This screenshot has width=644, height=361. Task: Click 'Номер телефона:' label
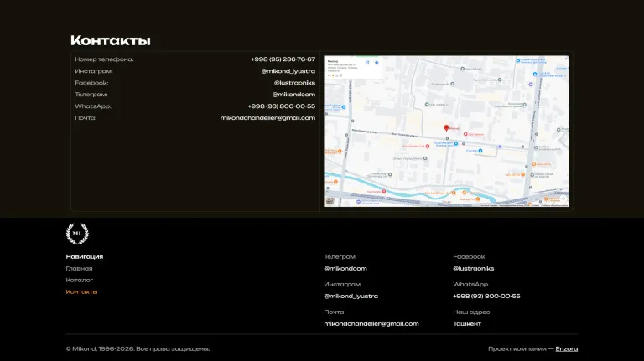[104, 59]
